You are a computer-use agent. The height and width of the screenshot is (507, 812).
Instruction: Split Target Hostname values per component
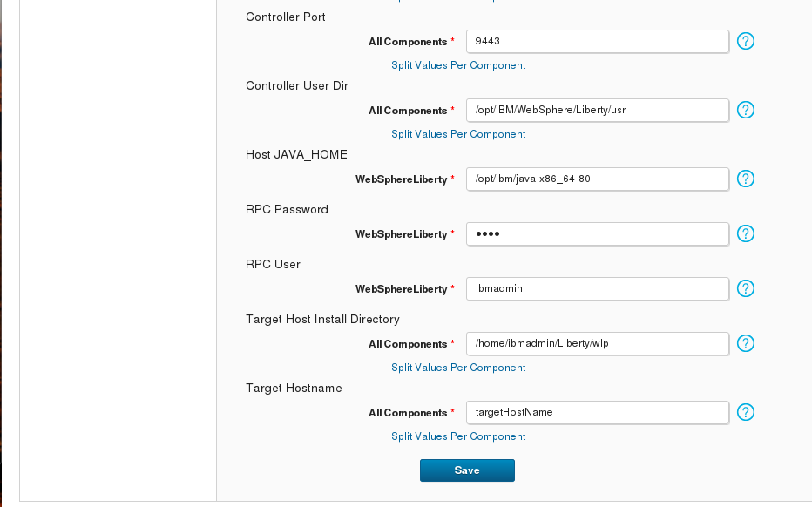458,436
